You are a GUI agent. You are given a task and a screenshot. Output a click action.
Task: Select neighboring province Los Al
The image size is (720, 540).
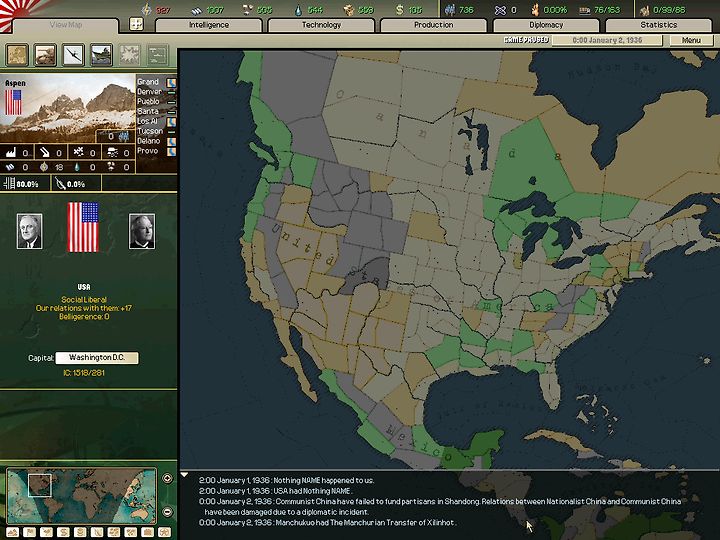point(156,121)
